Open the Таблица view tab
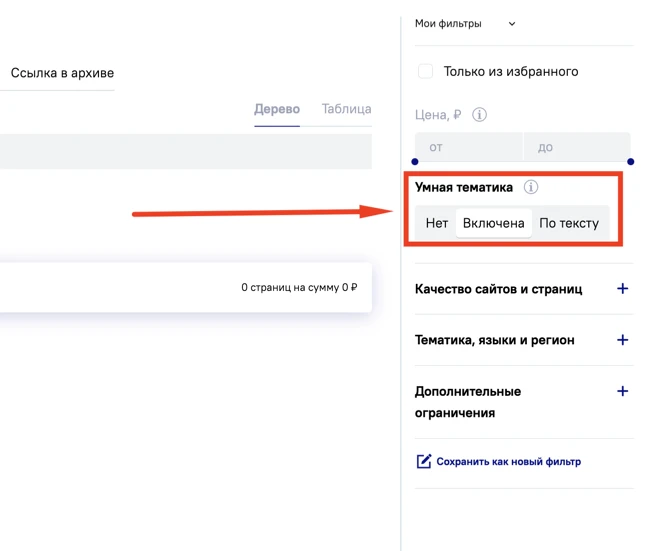 (x=346, y=109)
